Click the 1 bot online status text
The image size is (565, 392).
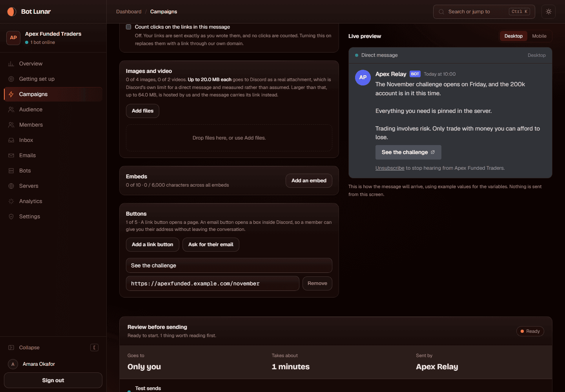43,42
